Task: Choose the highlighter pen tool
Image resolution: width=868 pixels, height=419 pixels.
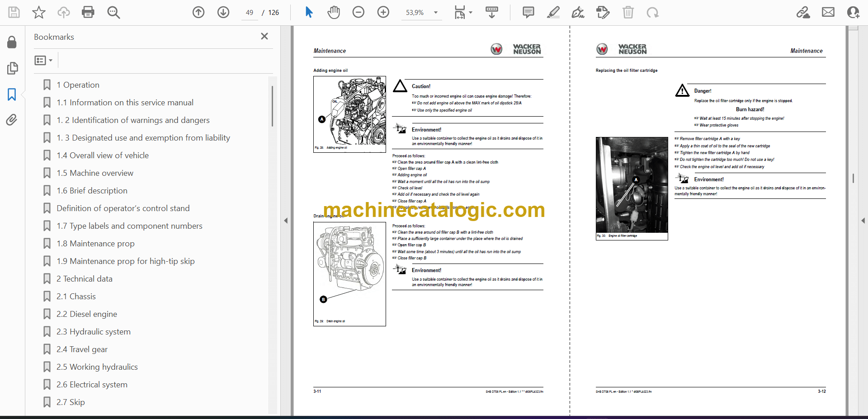Action: 553,12
